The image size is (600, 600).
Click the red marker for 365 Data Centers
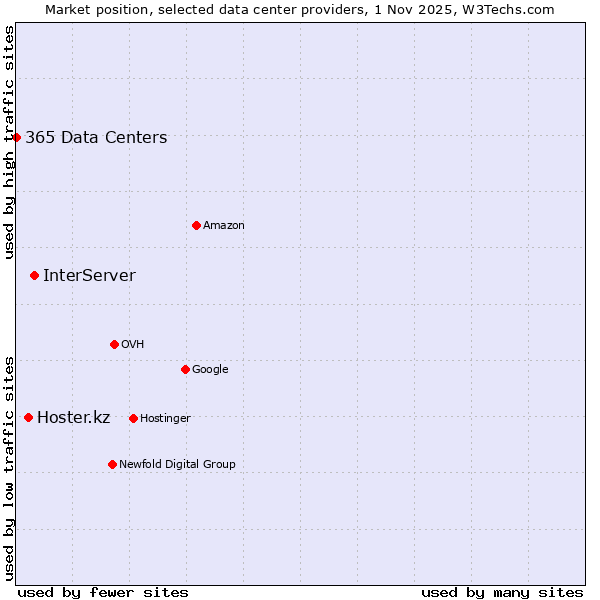click(17, 137)
